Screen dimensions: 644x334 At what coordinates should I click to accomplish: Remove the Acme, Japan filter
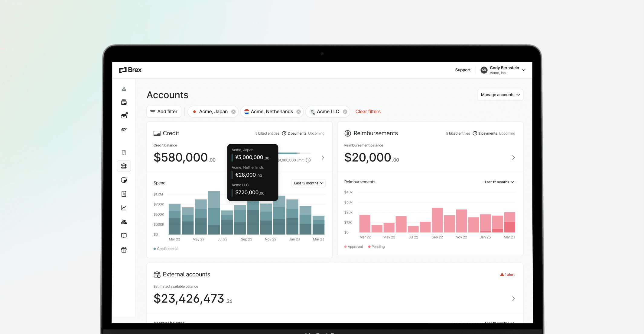[233, 112]
